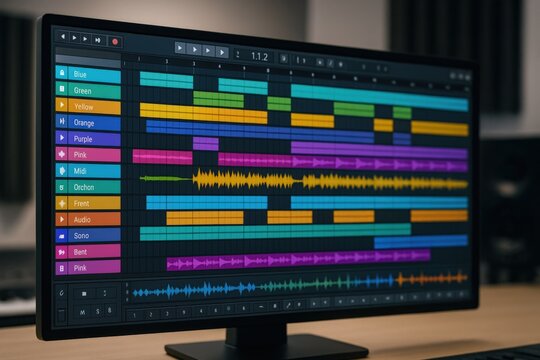Click the diamond icon on the Frent track
The width and height of the screenshot is (540, 360).
pyautogui.click(x=62, y=204)
